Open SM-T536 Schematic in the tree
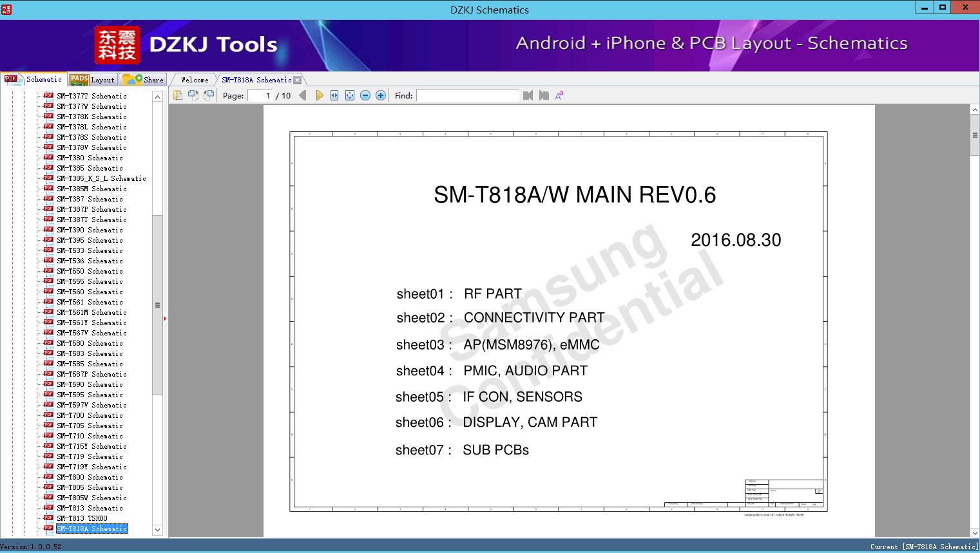The height and width of the screenshot is (553, 980). point(90,261)
